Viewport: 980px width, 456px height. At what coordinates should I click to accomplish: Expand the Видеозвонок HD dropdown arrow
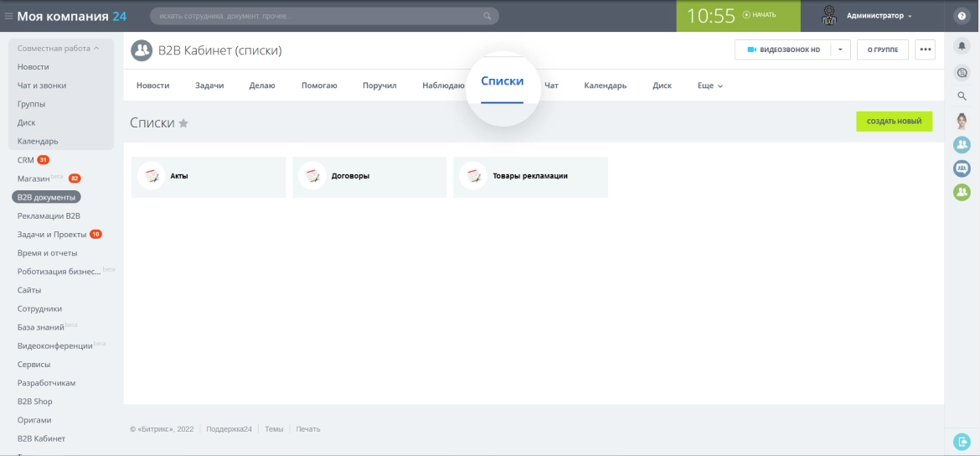point(841,49)
